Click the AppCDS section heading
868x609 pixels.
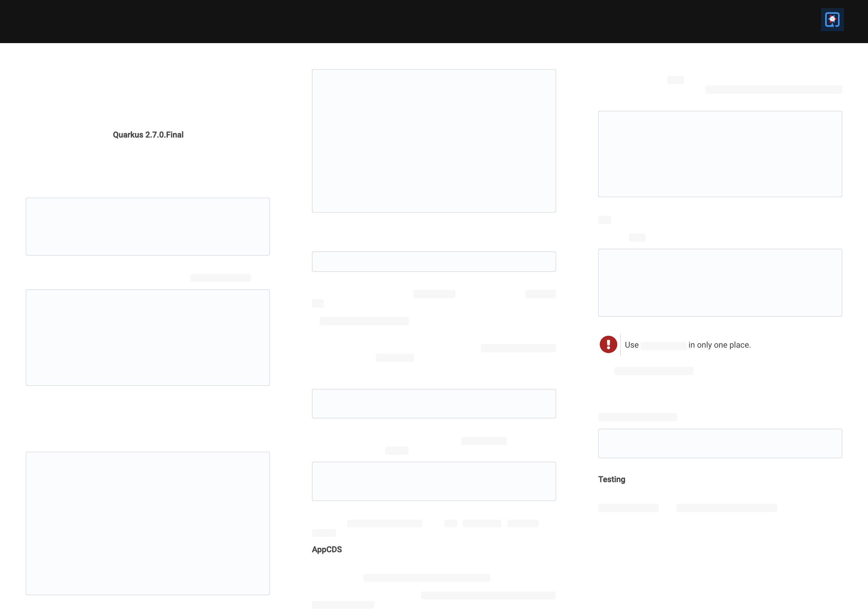(327, 549)
